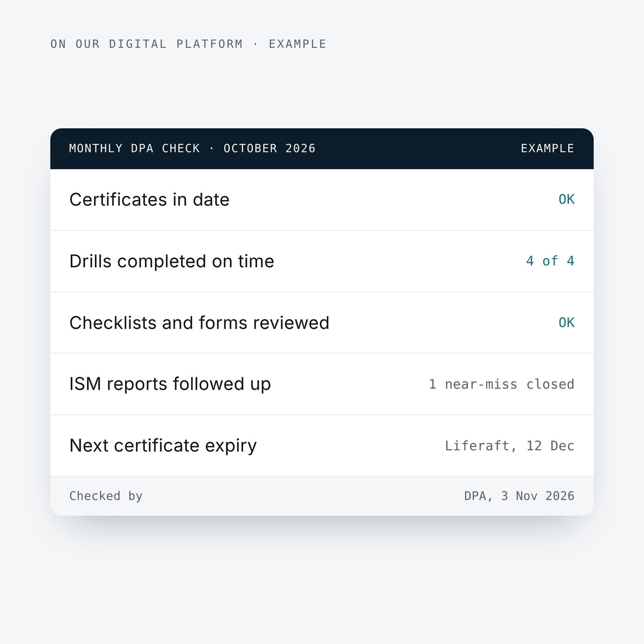
Task: Click the Certificates in date row label
Action: pos(149,200)
